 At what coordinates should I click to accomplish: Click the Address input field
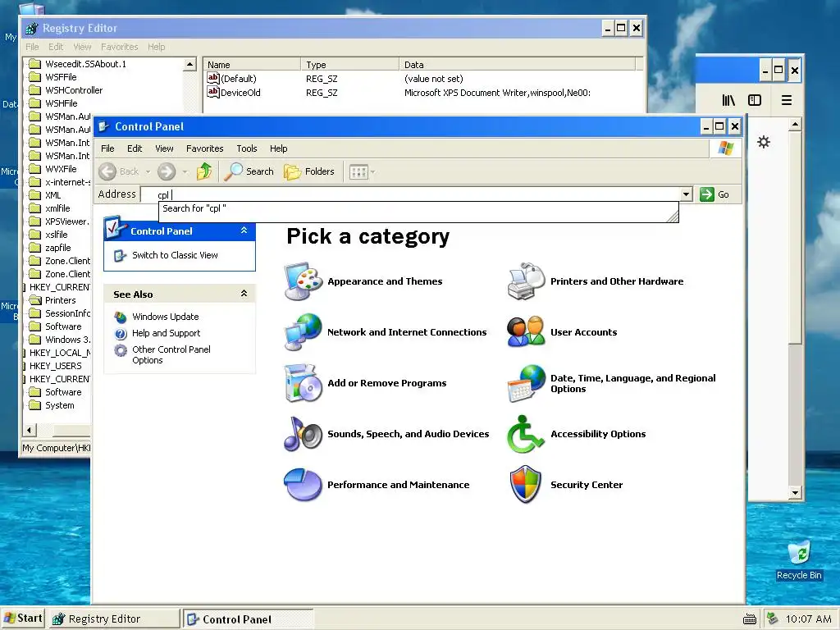click(x=410, y=194)
